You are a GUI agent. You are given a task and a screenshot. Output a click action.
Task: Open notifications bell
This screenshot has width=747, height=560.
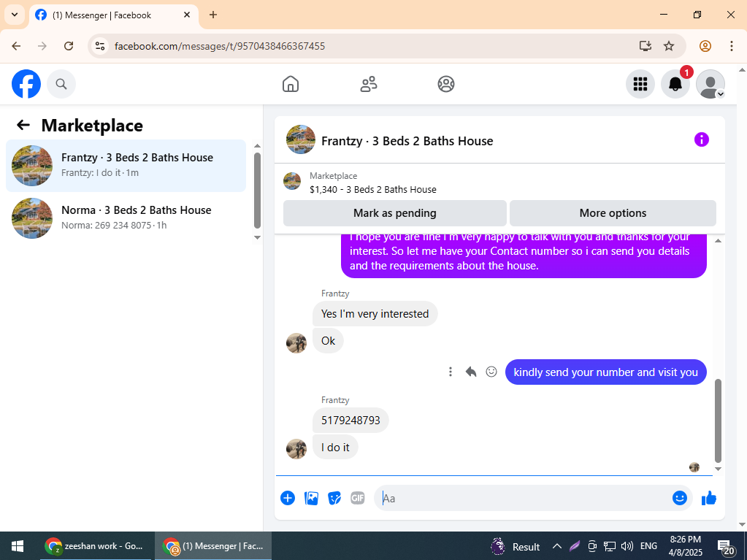(x=675, y=84)
